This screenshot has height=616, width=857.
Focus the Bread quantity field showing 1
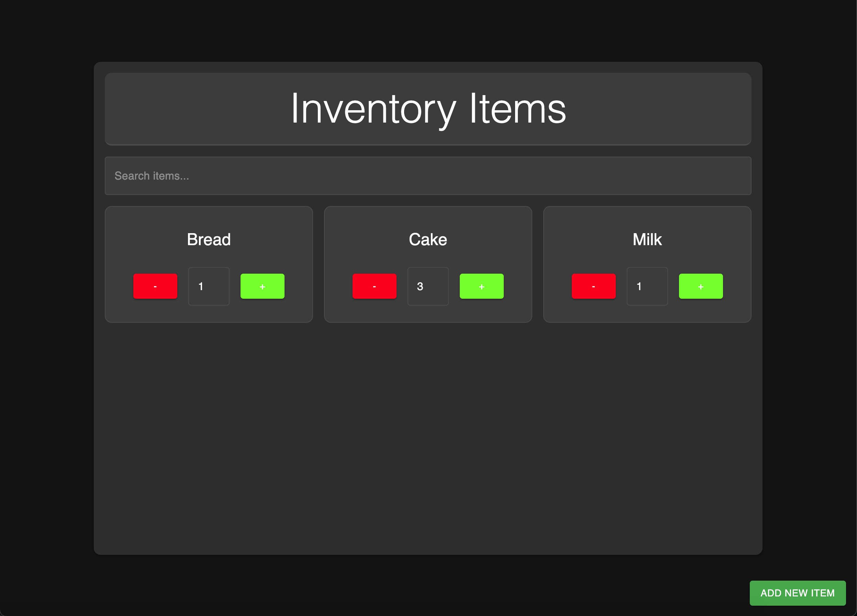tap(209, 286)
